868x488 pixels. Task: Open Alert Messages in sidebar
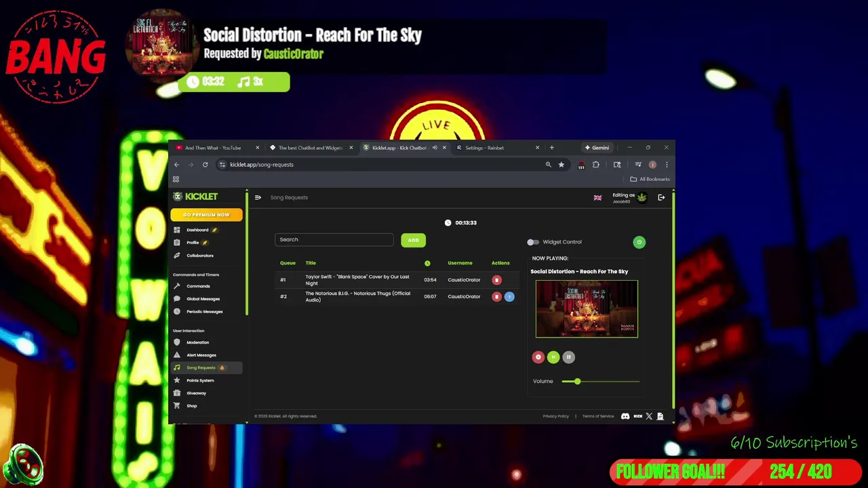[201, 355]
